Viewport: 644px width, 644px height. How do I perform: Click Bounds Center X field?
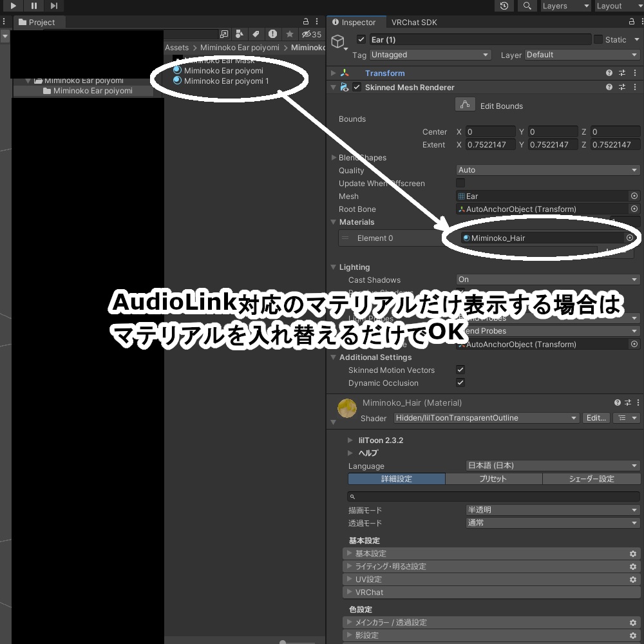[x=490, y=132]
